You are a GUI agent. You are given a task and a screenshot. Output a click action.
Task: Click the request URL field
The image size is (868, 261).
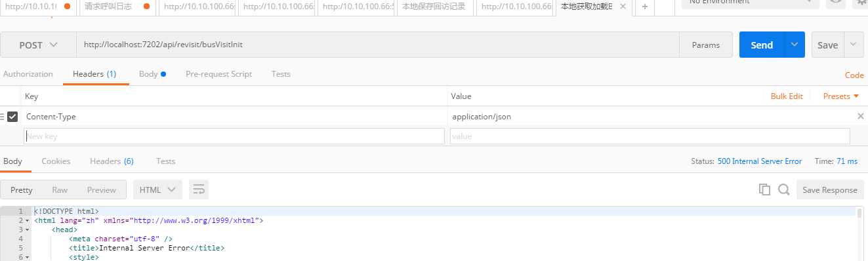pos(377,45)
